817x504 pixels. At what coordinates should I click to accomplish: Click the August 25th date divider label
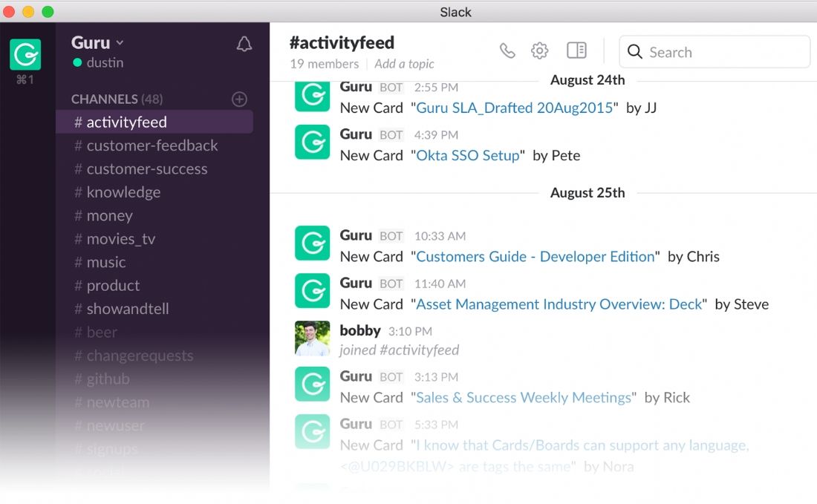[x=587, y=193]
